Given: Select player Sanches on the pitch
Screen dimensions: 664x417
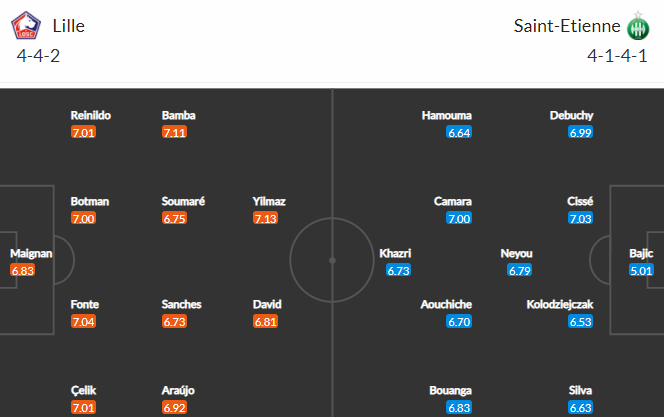Looking at the screenshot, I should tap(181, 304).
